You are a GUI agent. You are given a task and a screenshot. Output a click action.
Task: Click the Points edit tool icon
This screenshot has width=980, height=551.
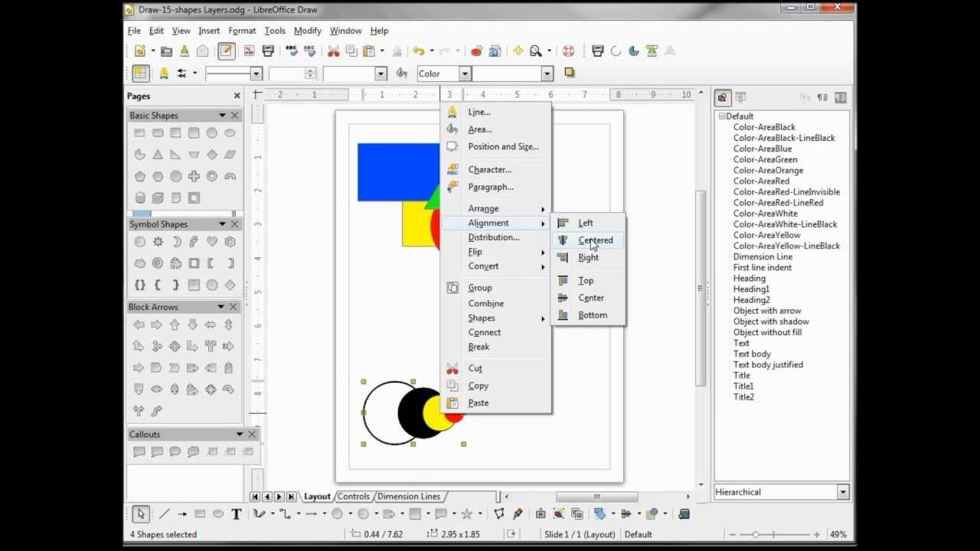[498, 514]
